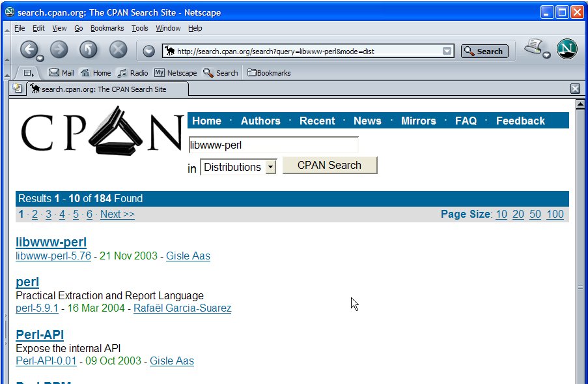Open the News link
This screenshot has width=588, height=384.
pos(367,121)
